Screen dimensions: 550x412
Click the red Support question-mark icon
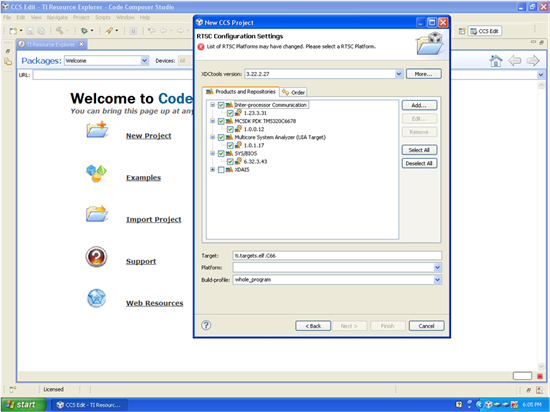pos(96,257)
